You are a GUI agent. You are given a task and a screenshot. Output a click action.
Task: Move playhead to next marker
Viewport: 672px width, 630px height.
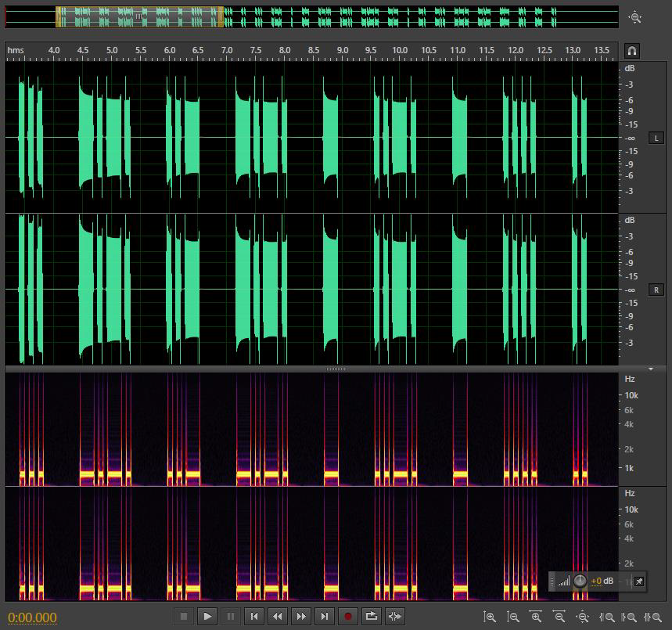click(x=325, y=616)
